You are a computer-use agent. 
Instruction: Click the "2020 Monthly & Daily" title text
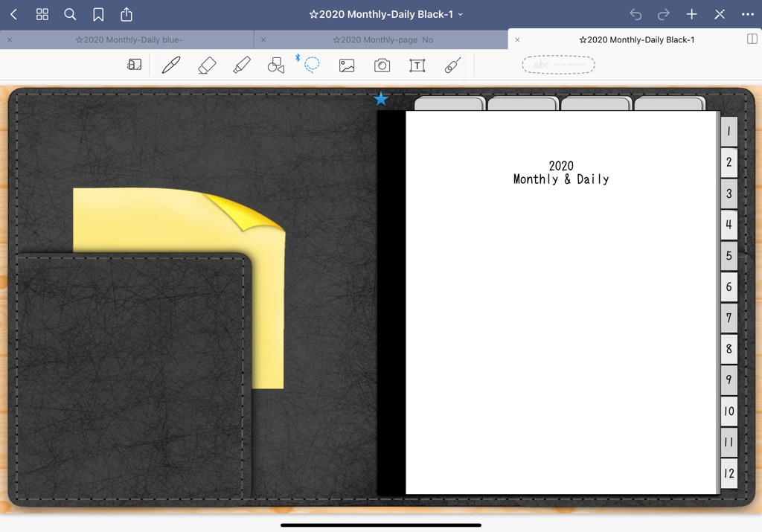click(561, 173)
